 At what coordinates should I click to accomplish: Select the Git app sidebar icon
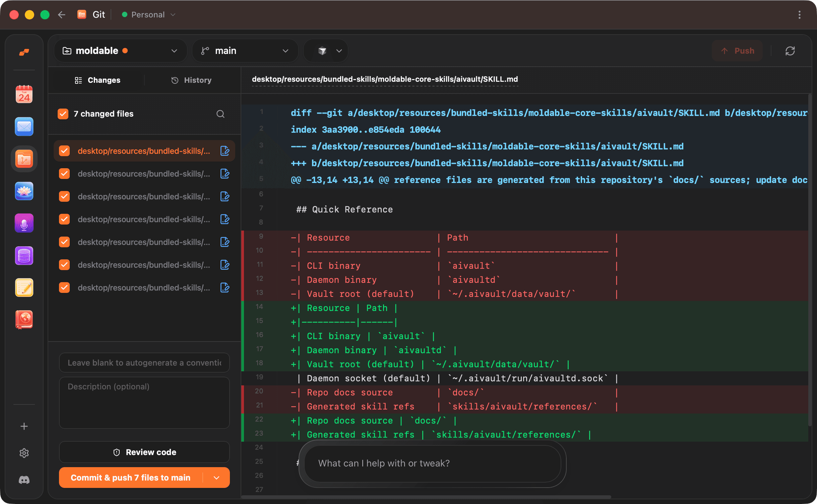24,159
